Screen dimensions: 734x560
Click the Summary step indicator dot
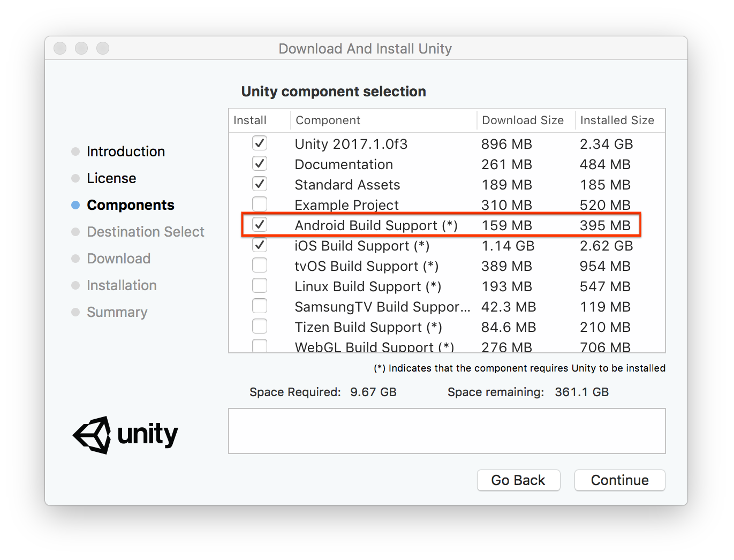(74, 312)
